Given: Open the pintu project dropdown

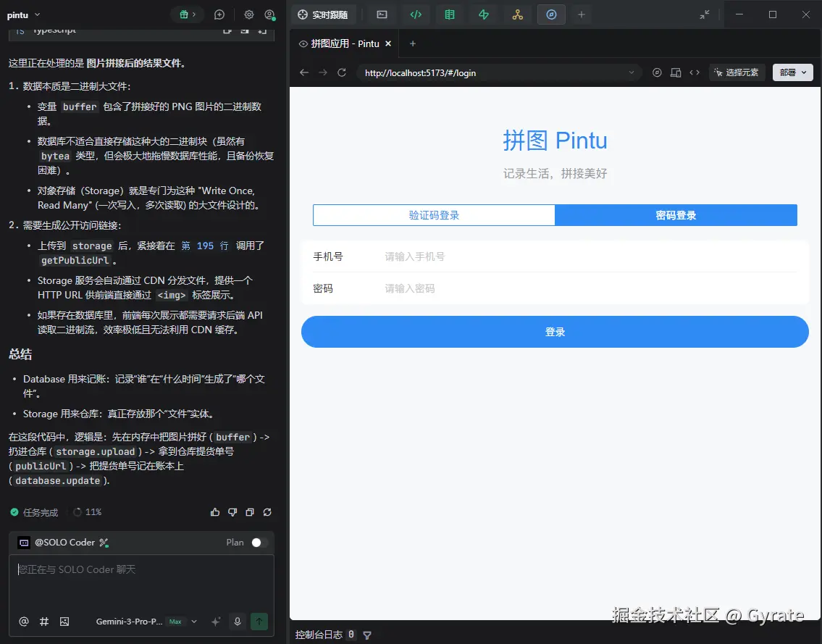Looking at the screenshot, I should pos(24,14).
